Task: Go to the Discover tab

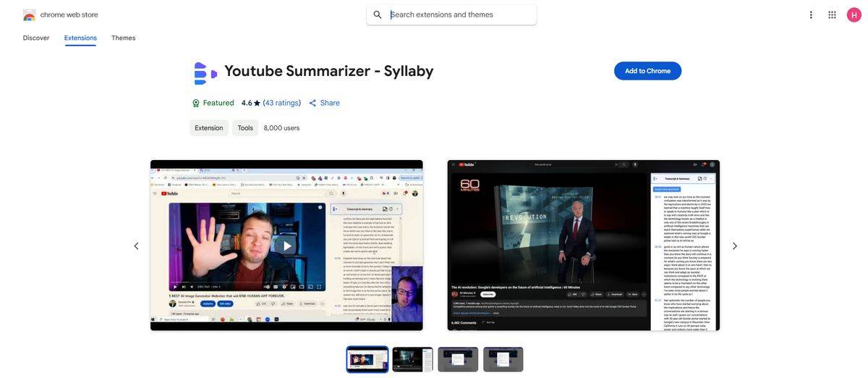Action: [36, 38]
